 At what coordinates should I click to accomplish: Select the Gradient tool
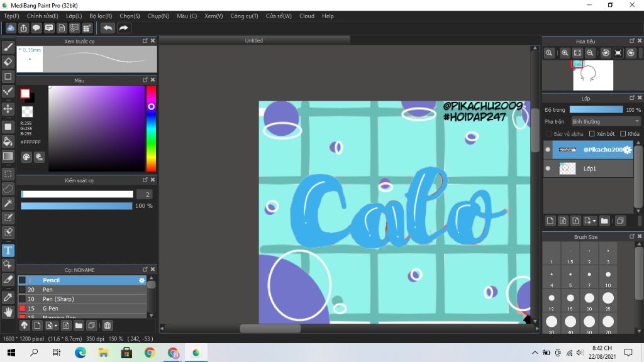(x=8, y=156)
